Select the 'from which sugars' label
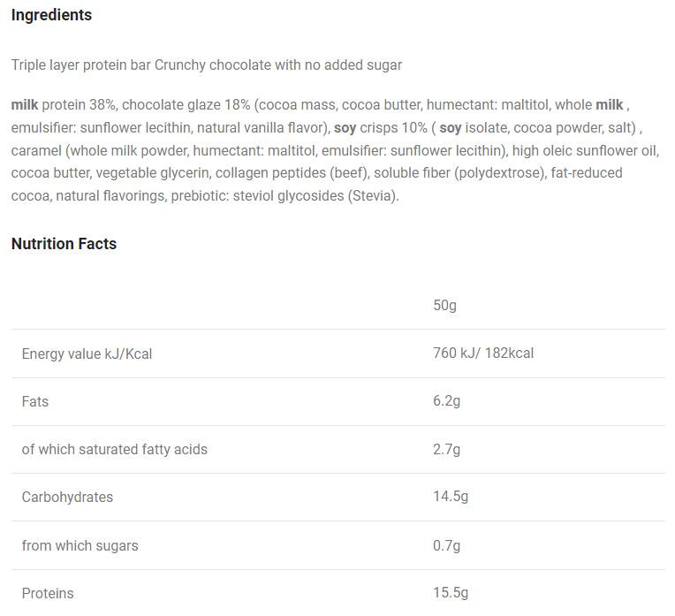Viewport: 675px width, 616px height. (x=80, y=545)
